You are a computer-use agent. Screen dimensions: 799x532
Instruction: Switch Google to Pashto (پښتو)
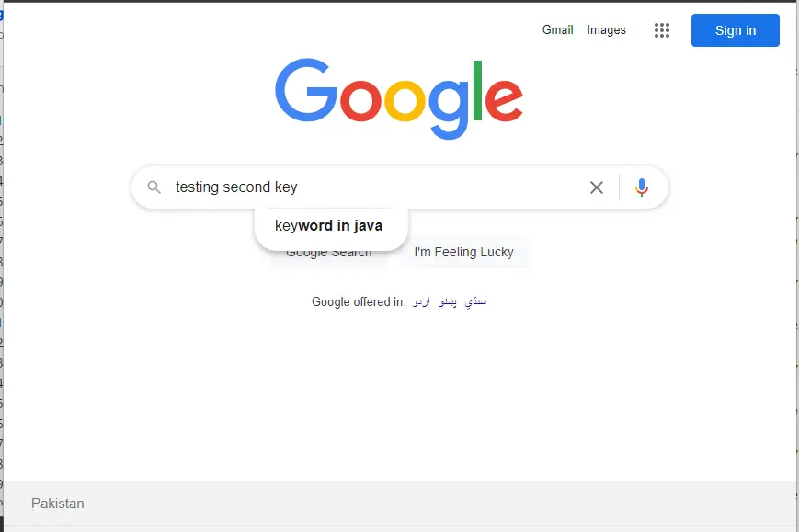(x=448, y=302)
